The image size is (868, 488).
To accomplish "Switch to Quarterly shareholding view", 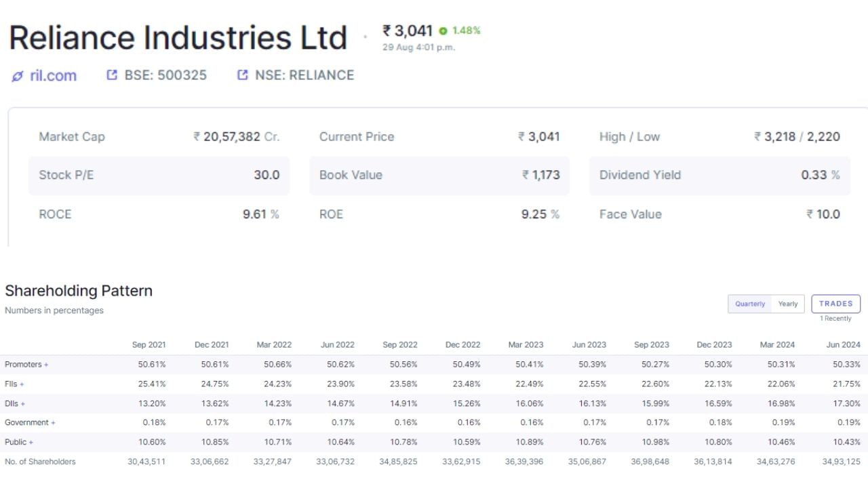I will click(x=750, y=304).
